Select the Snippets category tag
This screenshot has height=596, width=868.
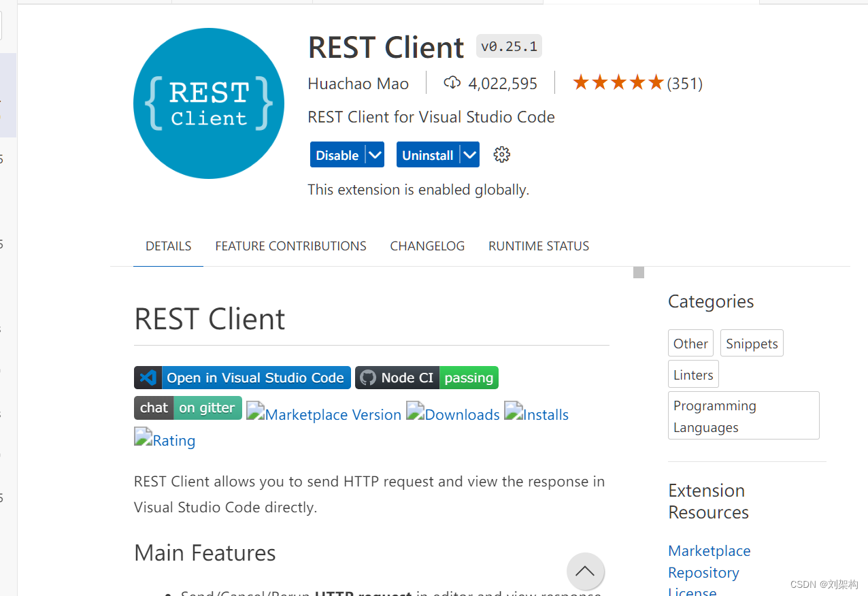[x=752, y=343]
